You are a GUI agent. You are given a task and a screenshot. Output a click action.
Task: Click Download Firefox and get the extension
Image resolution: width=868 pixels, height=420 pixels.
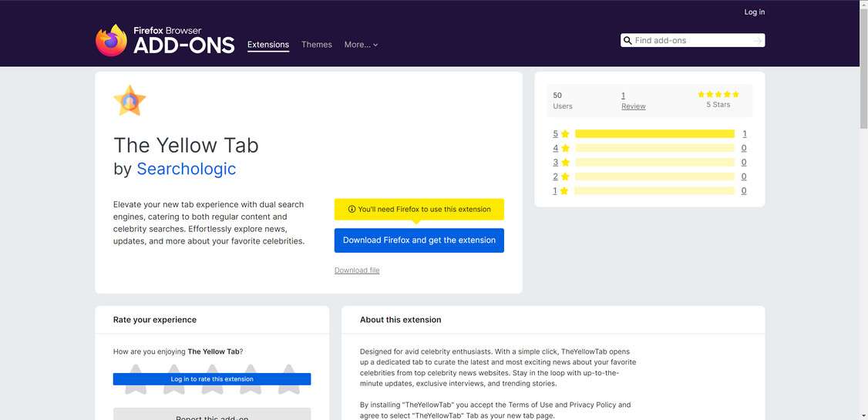pos(419,240)
